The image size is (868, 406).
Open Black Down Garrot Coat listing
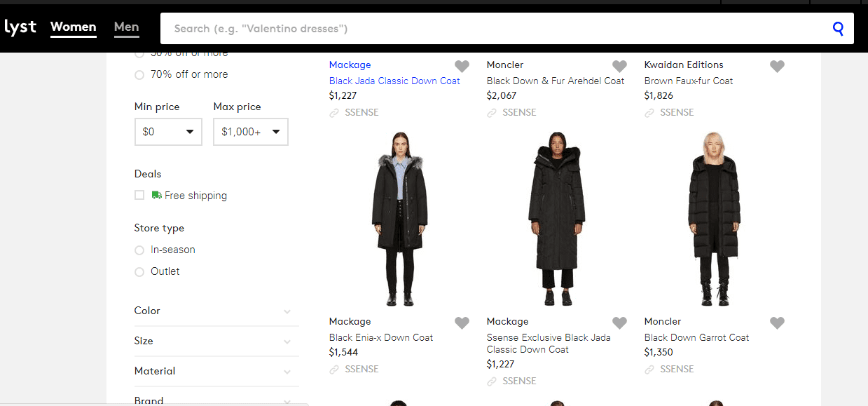pos(696,337)
